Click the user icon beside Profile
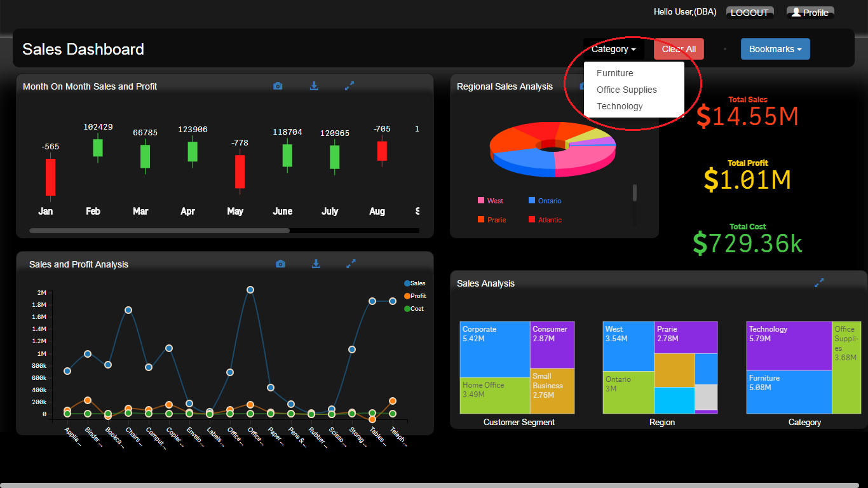Viewport: 868px width, 488px height. click(796, 12)
